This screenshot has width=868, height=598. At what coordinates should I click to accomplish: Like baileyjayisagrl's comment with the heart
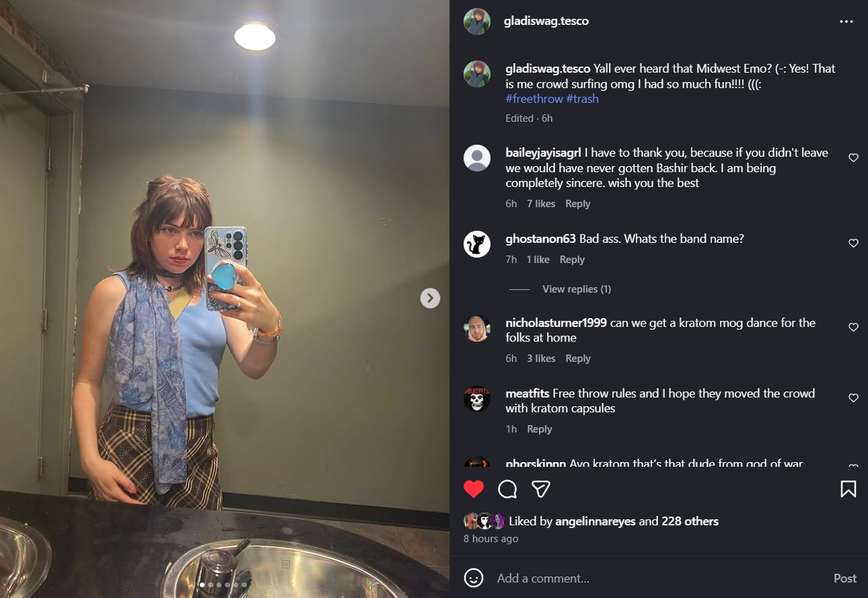pos(853,158)
